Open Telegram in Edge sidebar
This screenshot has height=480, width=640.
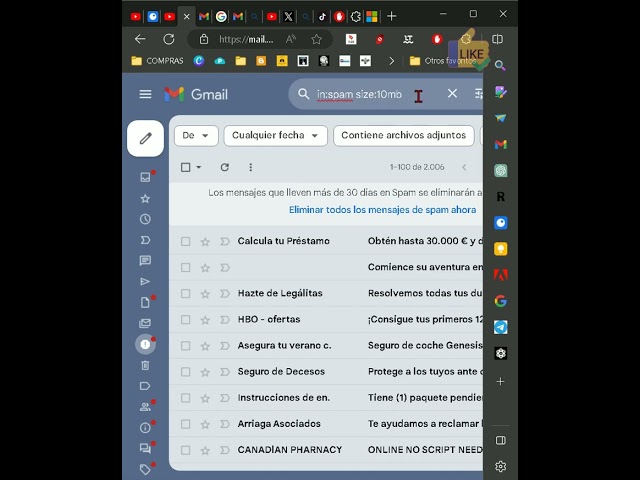pyautogui.click(x=500, y=327)
